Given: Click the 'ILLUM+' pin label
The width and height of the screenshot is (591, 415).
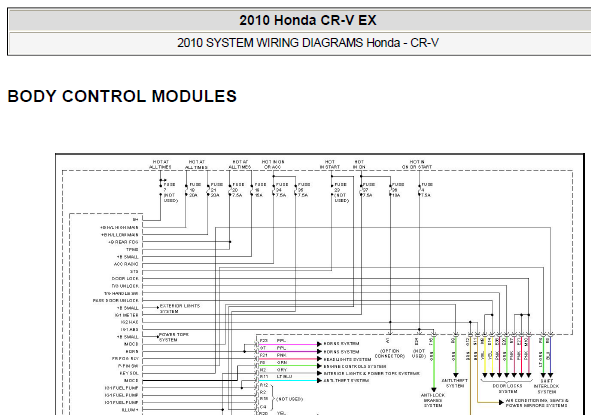Looking at the screenshot, I should (x=130, y=410).
